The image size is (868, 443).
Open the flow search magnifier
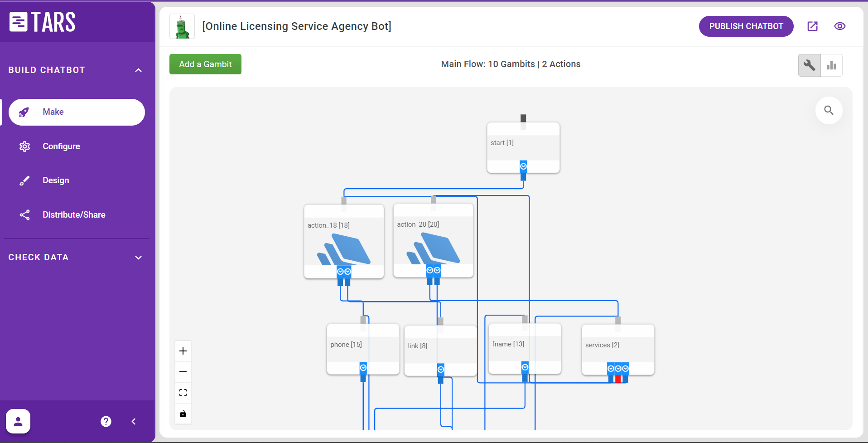pyautogui.click(x=829, y=110)
